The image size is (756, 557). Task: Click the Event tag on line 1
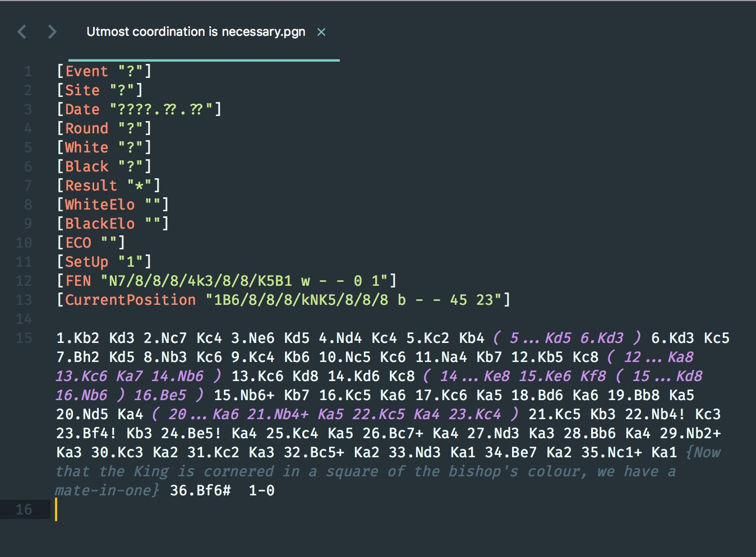[x=86, y=71]
